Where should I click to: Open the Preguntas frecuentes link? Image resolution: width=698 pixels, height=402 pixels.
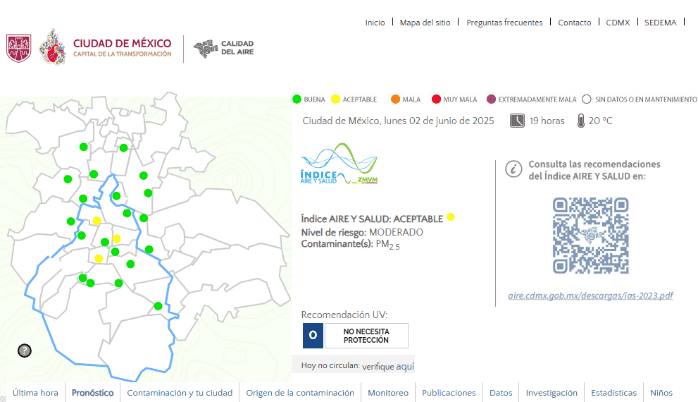coord(505,22)
